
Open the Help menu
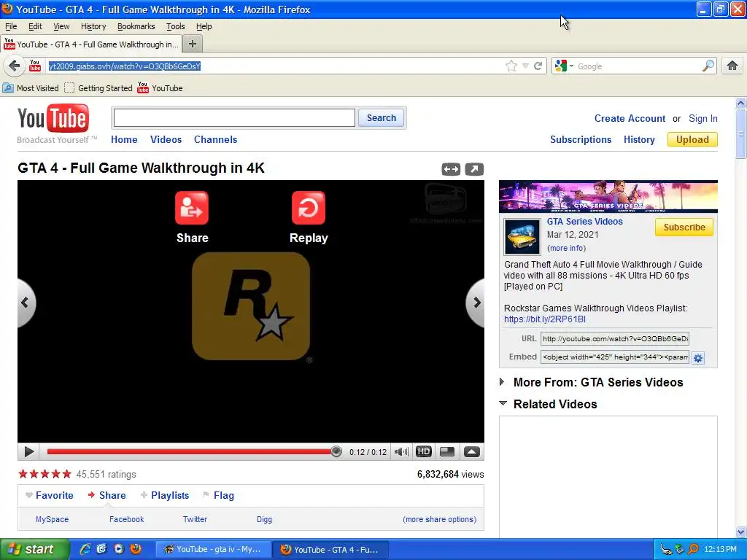tap(204, 26)
